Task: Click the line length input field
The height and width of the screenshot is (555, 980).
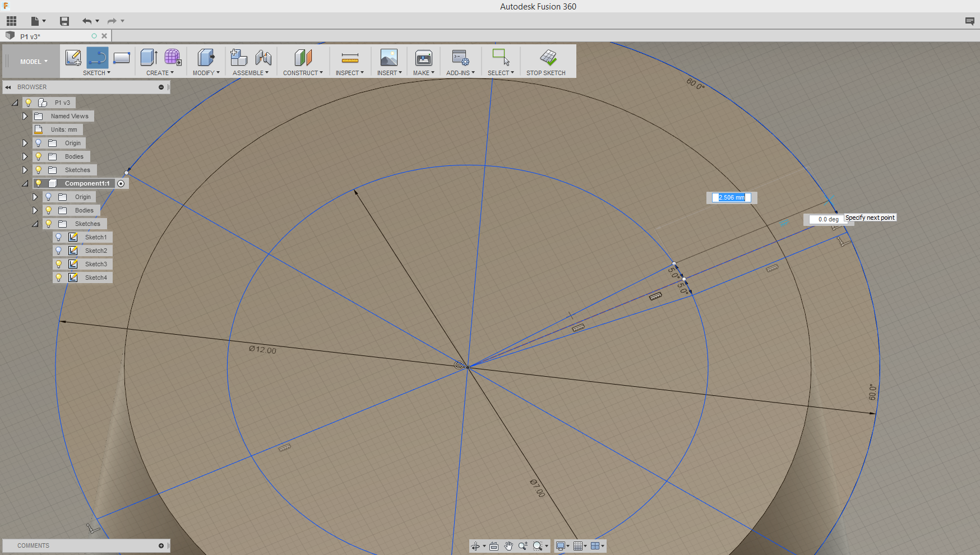Action: [732, 197]
